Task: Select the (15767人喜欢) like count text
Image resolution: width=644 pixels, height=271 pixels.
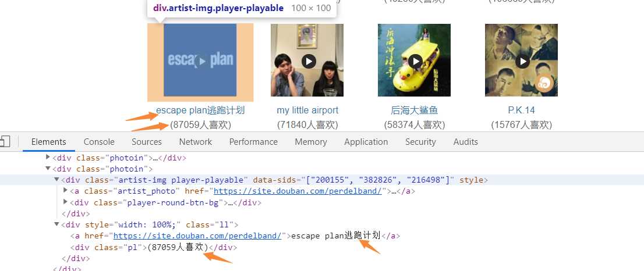Action: (522, 124)
